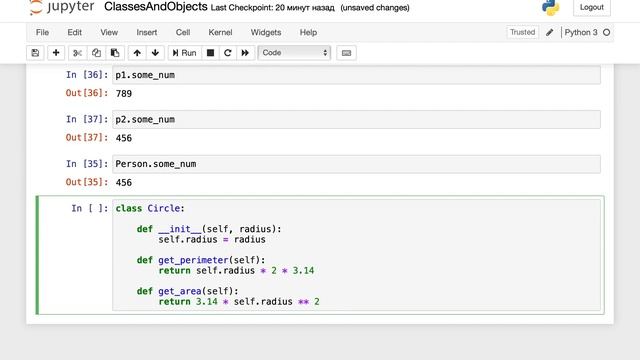The height and width of the screenshot is (360, 640).
Task: Open the Kernel menu
Action: (x=220, y=32)
